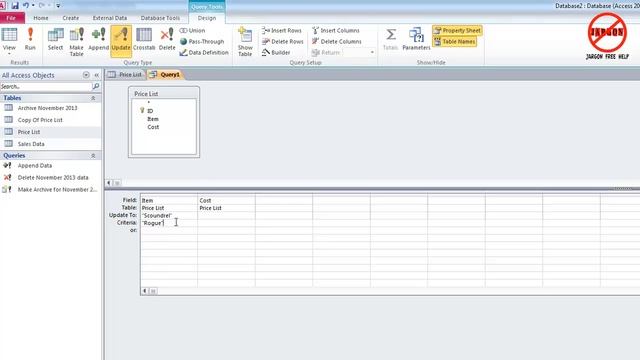Switch to the Design ribbon tab
Screen dimensions: 640x360
(207, 18)
